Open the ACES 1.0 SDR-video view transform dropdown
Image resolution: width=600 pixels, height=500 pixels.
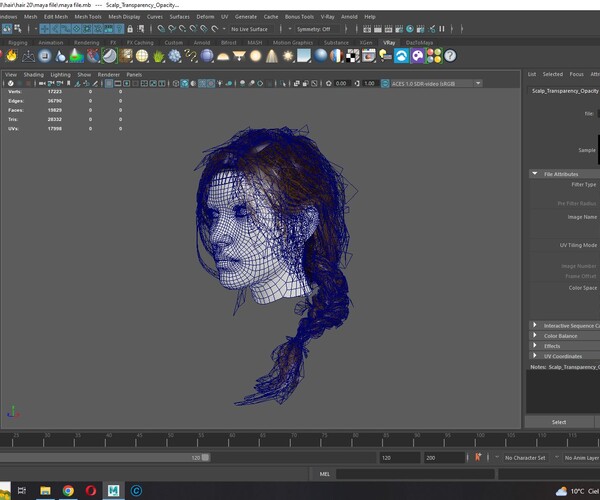point(436,83)
